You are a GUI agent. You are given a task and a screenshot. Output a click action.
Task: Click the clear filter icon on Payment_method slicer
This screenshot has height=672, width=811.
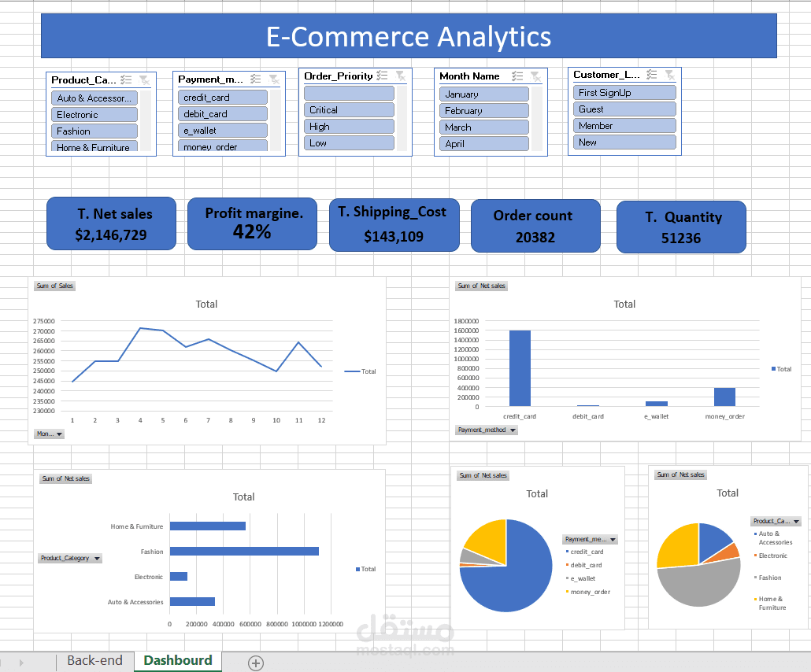pos(273,78)
